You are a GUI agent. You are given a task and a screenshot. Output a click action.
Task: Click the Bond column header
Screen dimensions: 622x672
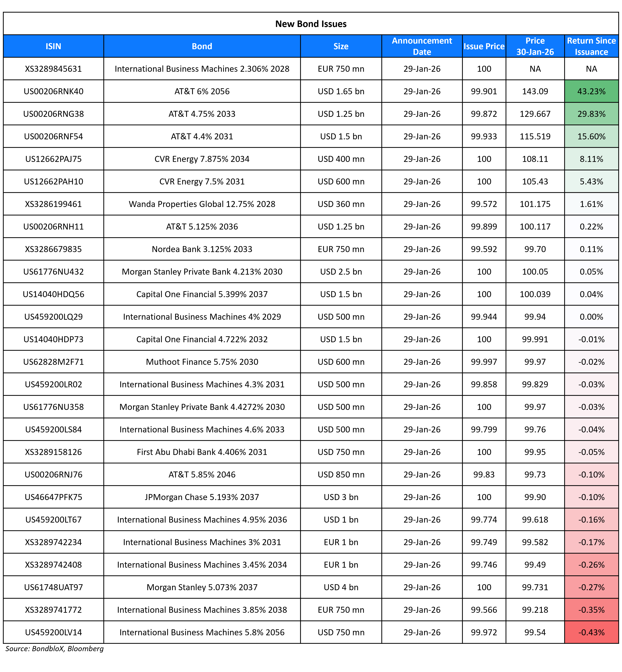(202, 46)
